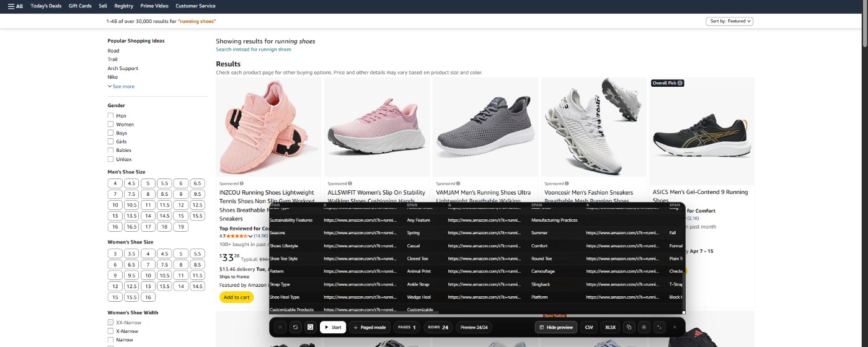Image resolution: width=868 pixels, height=347 pixels.
Task: Open the All hamburger menu
Action: click(x=15, y=6)
